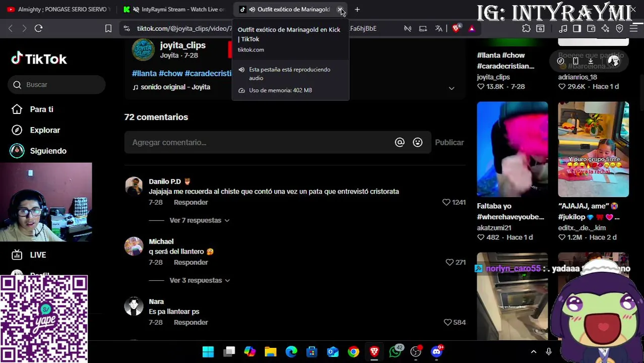Open the translate page icon
This screenshot has width=644, height=363.
coord(439,29)
